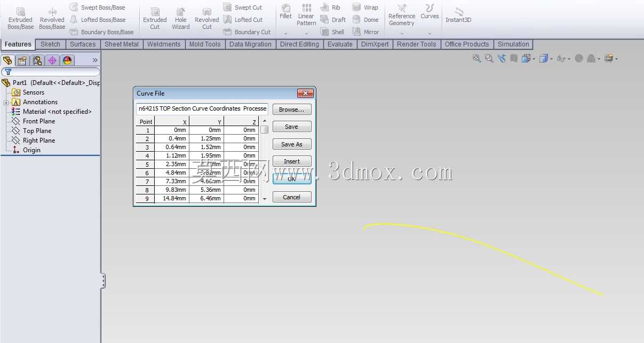Select the Shell tool
The width and height of the screenshot is (644, 343).
coord(332,32)
